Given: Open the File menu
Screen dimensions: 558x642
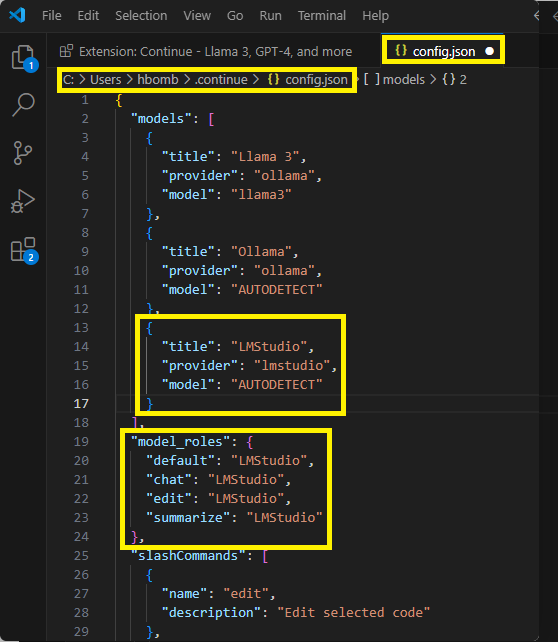Looking at the screenshot, I should pos(52,16).
